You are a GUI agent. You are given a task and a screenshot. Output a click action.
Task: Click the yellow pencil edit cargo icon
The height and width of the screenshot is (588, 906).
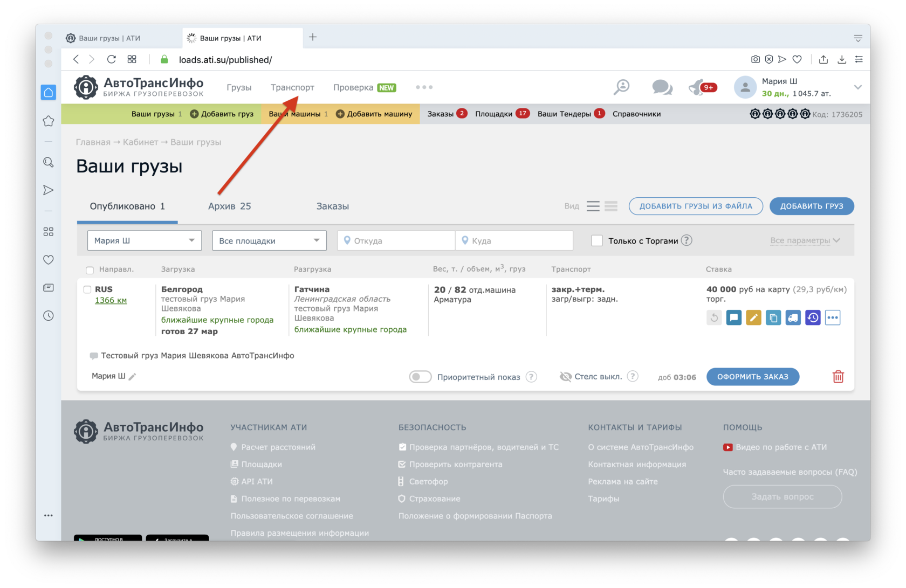(x=753, y=318)
